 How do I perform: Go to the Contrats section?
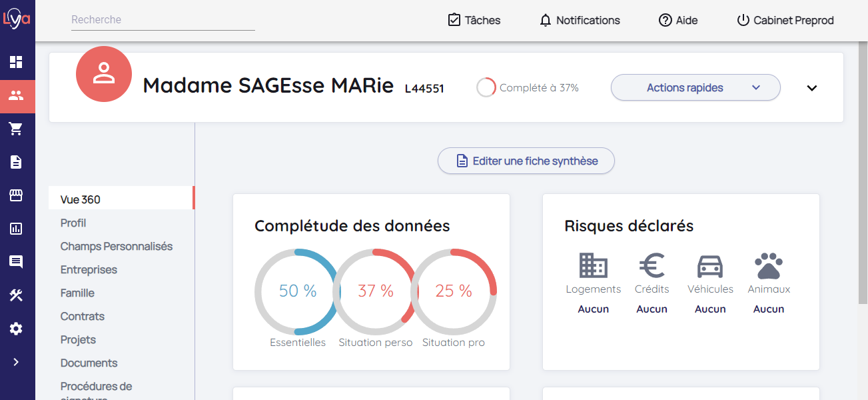83,316
